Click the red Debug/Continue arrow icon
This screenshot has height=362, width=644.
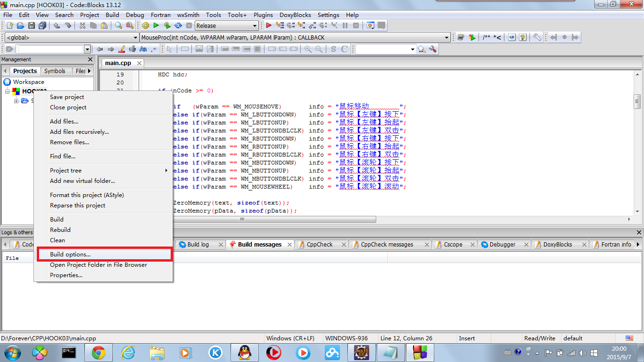pos(269,25)
